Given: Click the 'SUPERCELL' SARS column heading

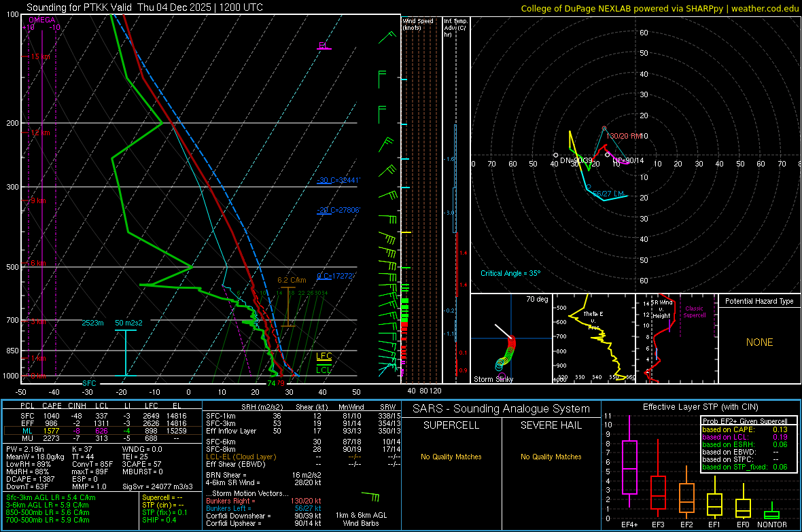Looking at the screenshot, I should pos(451,425).
